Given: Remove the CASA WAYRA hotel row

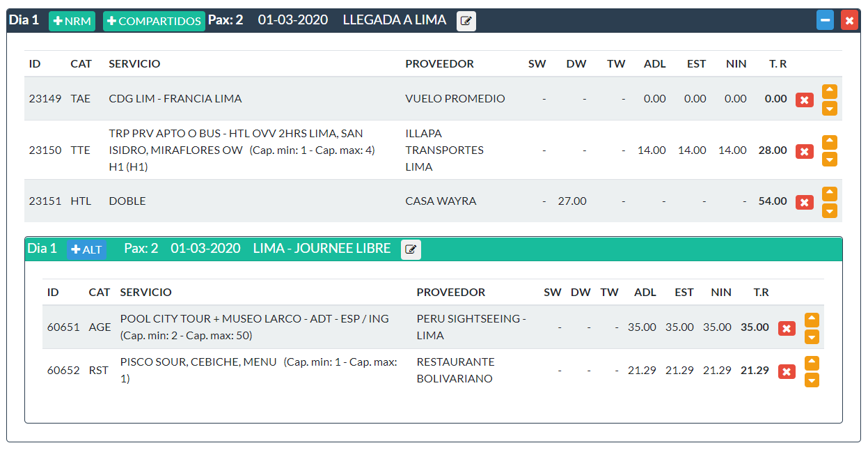Looking at the screenshot, I should [804, 202].
